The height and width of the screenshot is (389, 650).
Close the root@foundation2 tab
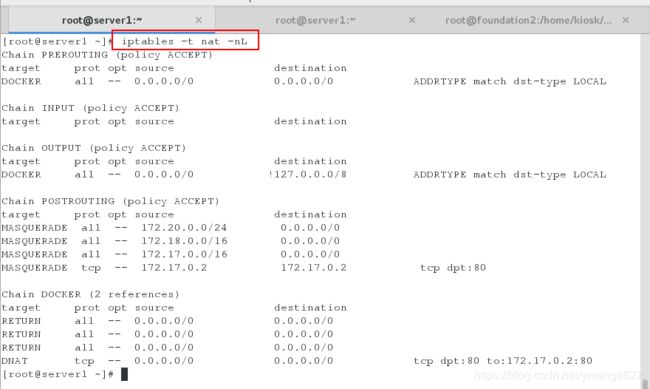(626, 20)
